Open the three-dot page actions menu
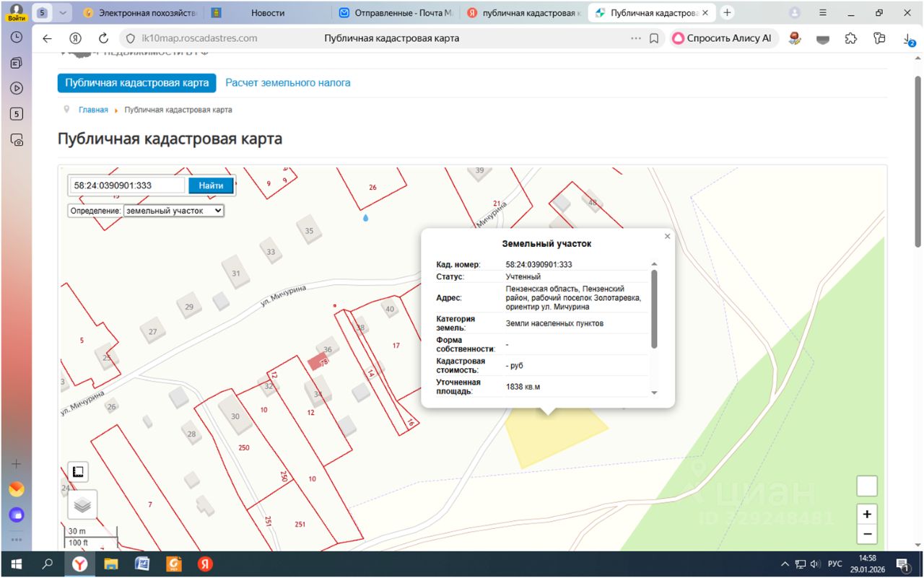 point(635,38)
